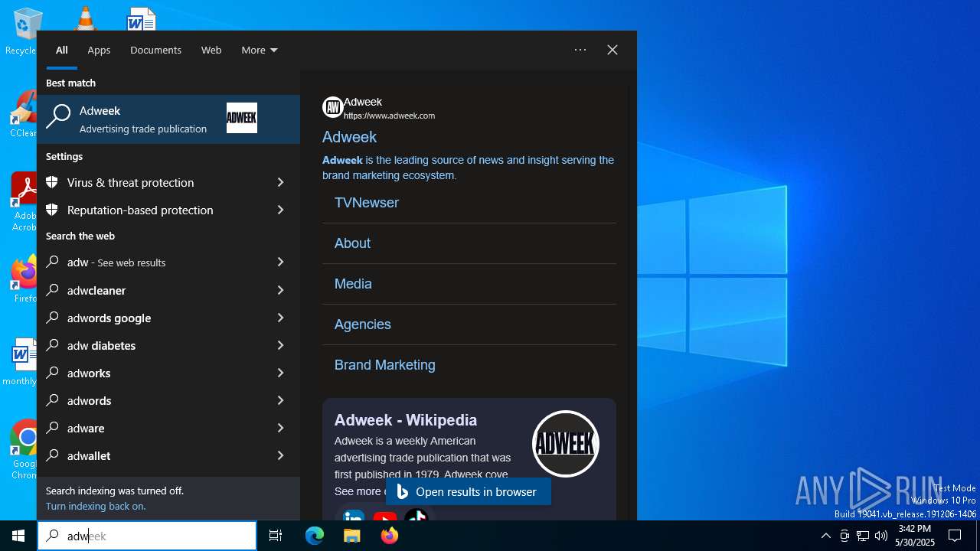The image size is (980, 551).
Task: Open the Adweek best match result
Action: click(168, 119)
